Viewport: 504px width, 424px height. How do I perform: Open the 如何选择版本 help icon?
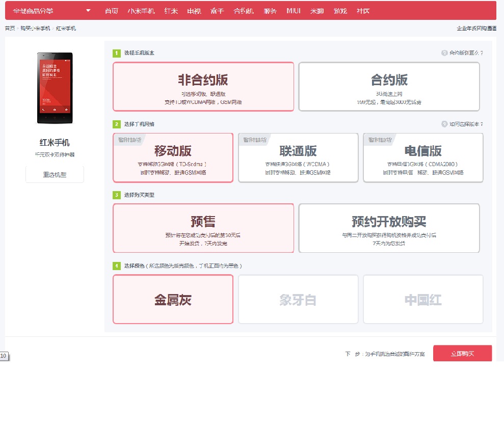444,124
